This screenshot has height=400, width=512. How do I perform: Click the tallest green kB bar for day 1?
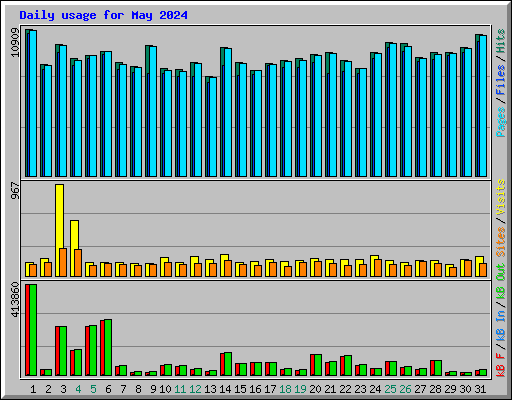coord(33,330)
